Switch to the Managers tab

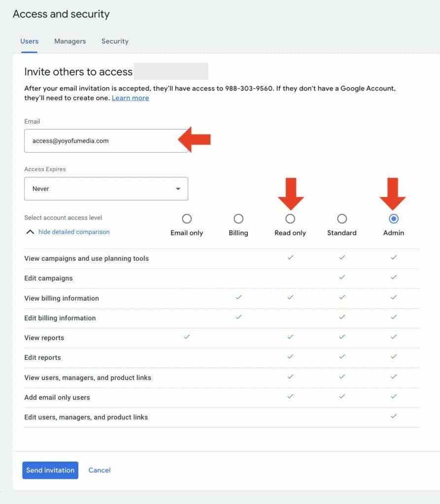coord(70,41)
